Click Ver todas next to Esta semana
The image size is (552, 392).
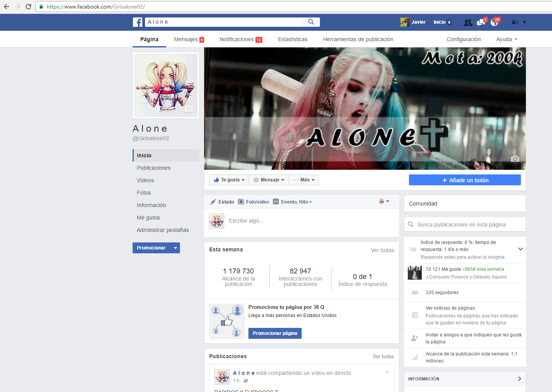point(383,250)
